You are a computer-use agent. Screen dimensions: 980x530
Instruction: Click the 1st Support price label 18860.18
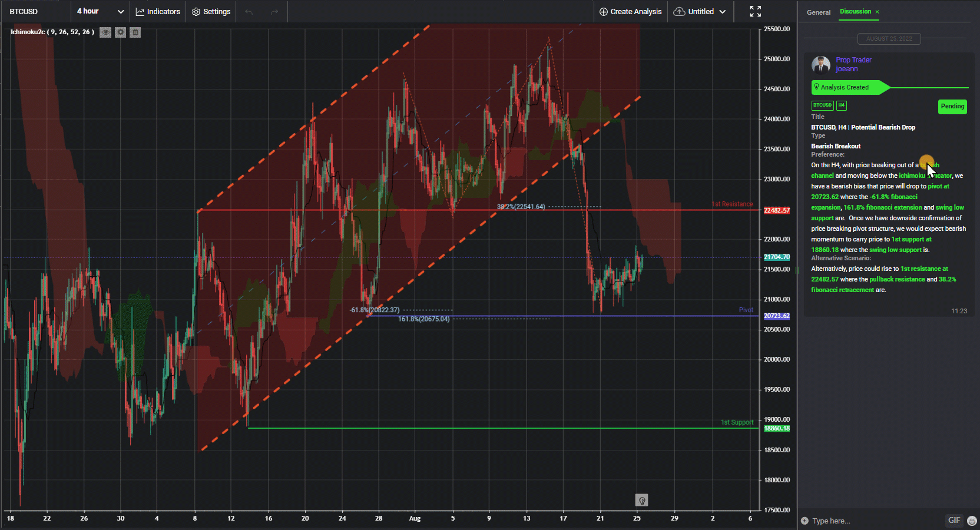pos(777,429)
